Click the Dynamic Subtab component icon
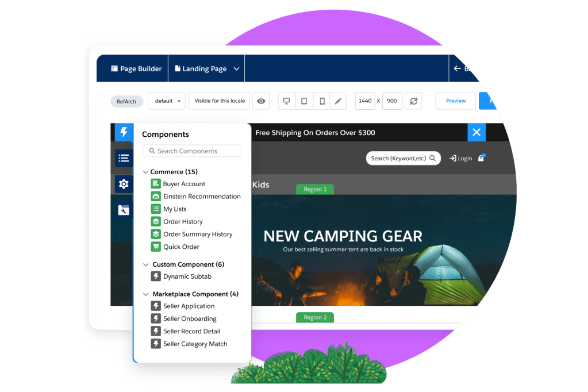Screen dimensions: 588x392 (156, 276)
